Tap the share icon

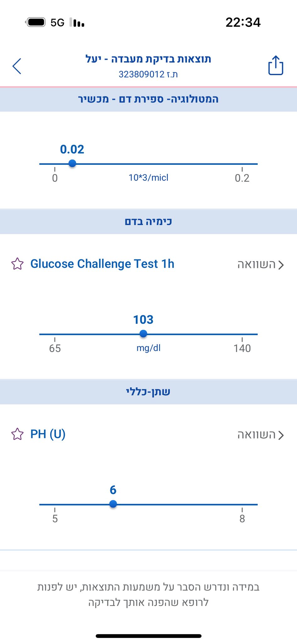276,65
